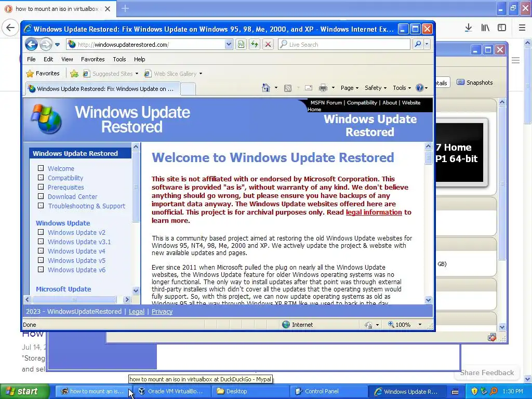Print the page with printer icon
Screen dimensions: 532x399
(x=323, y=88)
